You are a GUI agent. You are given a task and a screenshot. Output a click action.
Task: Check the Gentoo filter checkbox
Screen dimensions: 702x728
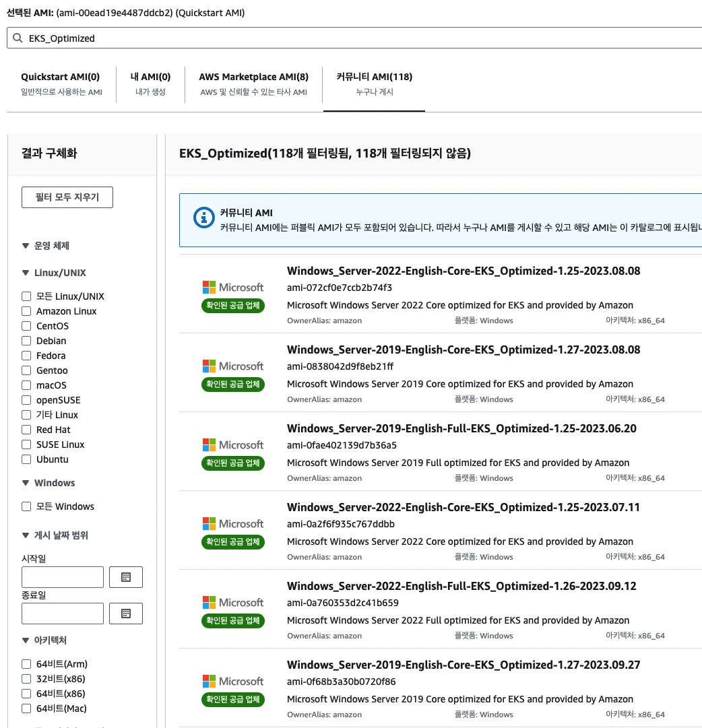click(26, 370)
